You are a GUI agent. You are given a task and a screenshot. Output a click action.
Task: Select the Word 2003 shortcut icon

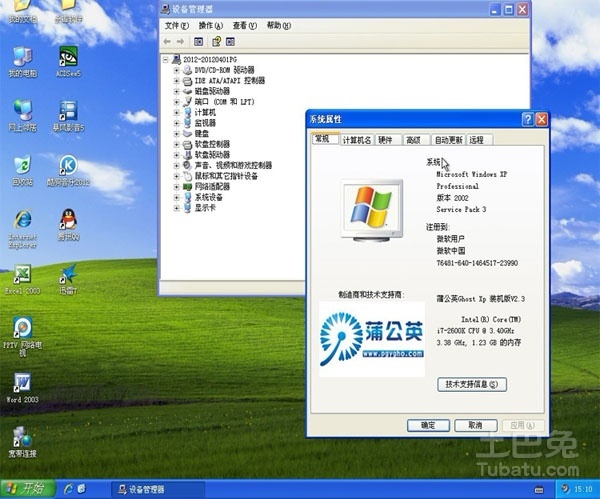tap(23, 387)
